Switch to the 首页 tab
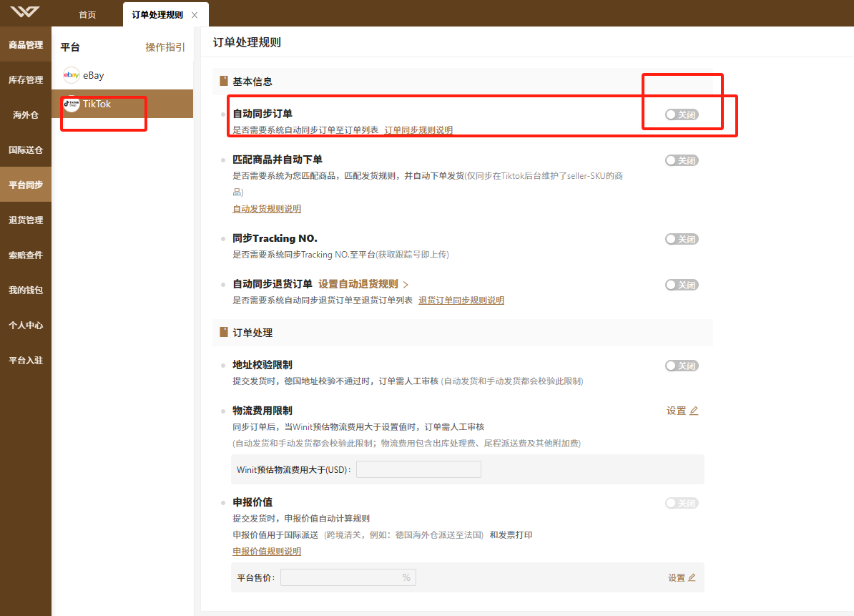The image size is (854, 616). (x=87, y=15)
